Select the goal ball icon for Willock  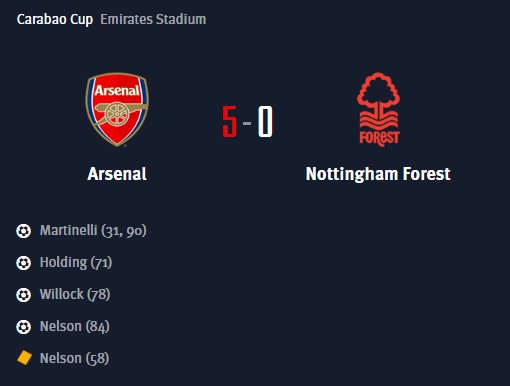coord(23,295)
